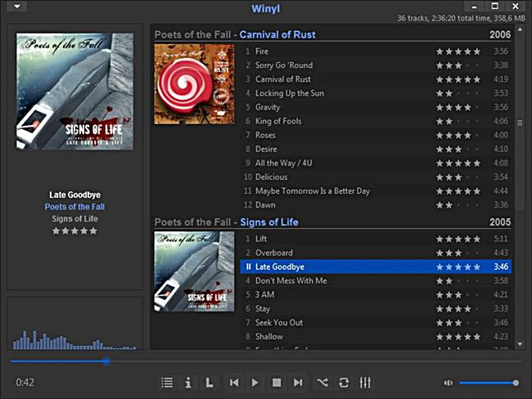Click the Poets of the Fall artist link

(74, 207)
